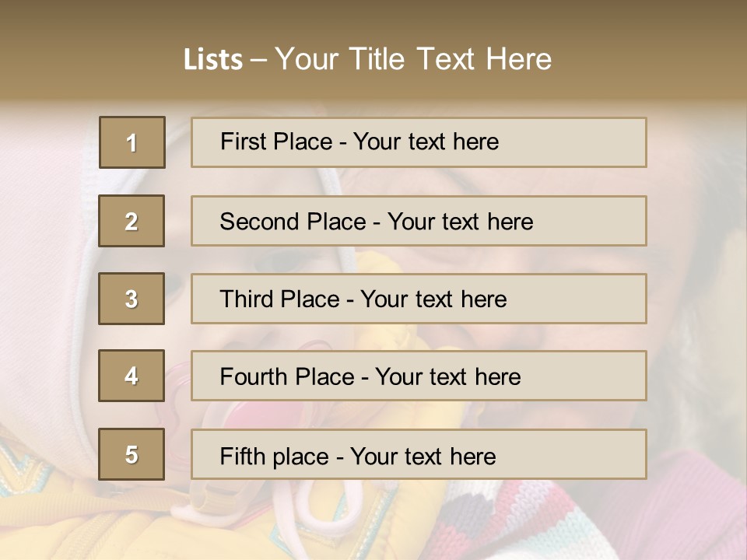The width and height of the screenshot is (747, 560).
Task: Select the number 2 box
Action: (x=132, y=221)
